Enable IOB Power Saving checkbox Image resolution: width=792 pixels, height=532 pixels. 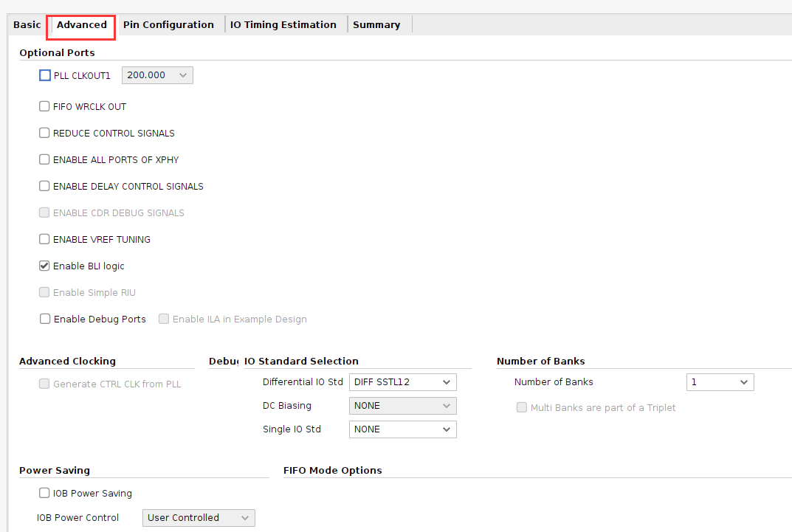point(44,493)
